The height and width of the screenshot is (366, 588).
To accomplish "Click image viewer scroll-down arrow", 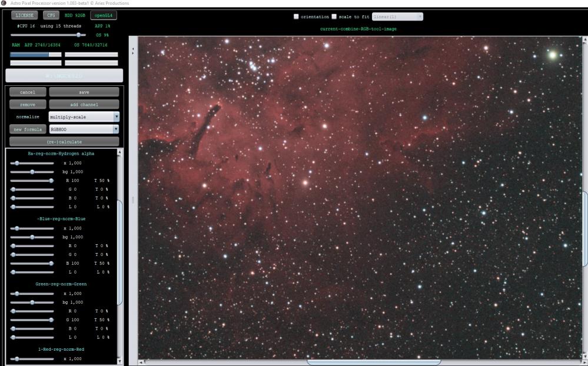I will point(585,357).
